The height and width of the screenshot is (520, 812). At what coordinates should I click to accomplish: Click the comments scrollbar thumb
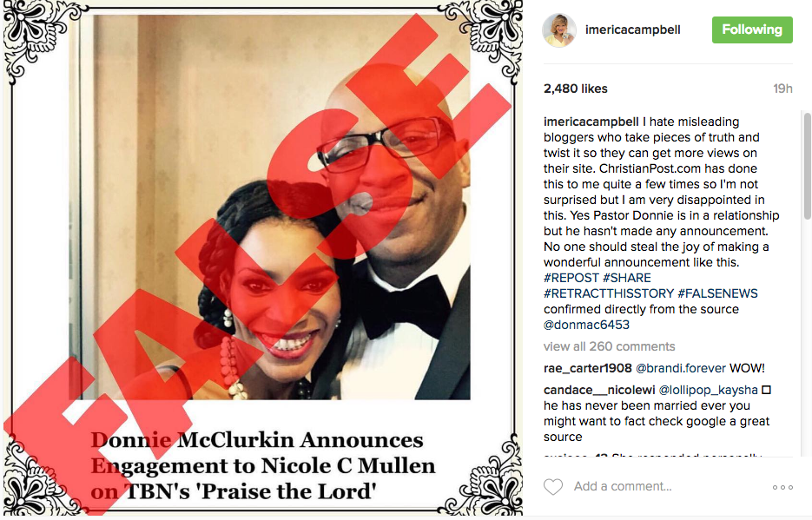(806, 166)
